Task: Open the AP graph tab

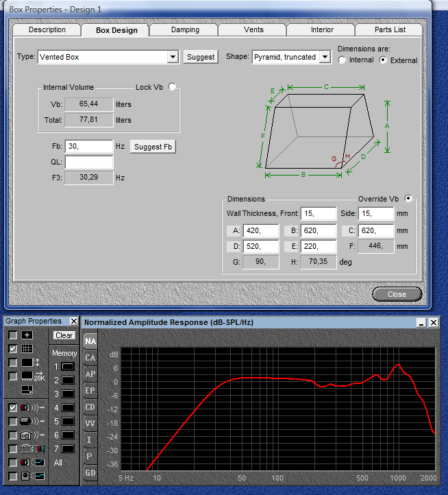Action: tap(90, 374)
